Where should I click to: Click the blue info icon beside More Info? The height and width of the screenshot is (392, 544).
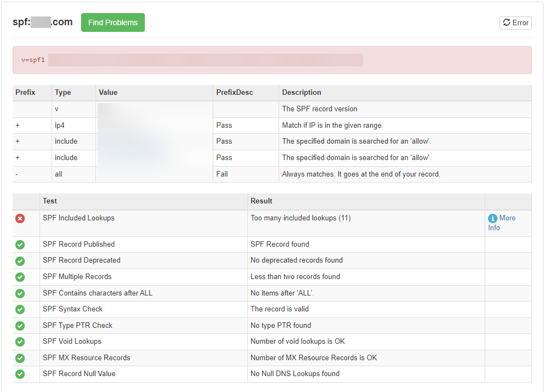coord(492,218)
